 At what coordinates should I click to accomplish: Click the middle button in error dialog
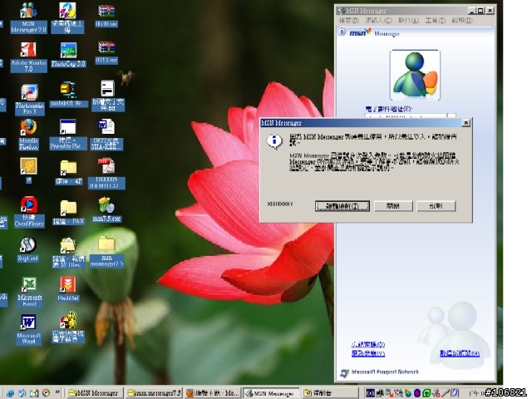click(x=393, y=206)
